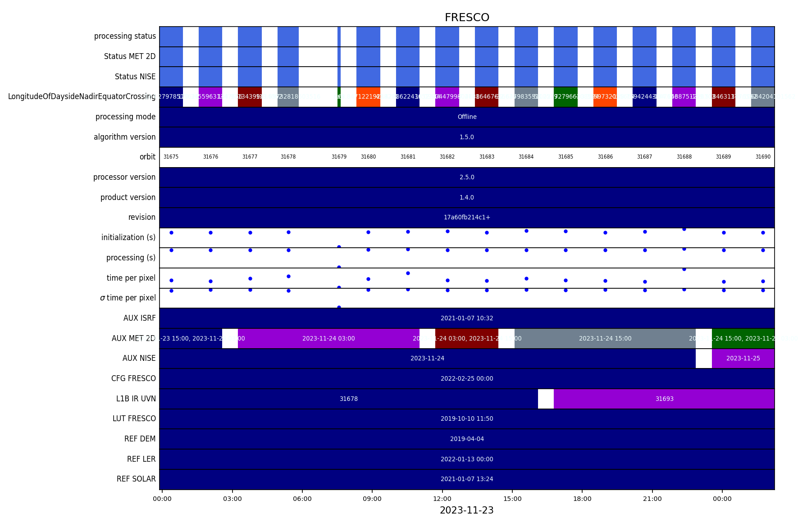Click orbit number 31684

tap(526, 157)
